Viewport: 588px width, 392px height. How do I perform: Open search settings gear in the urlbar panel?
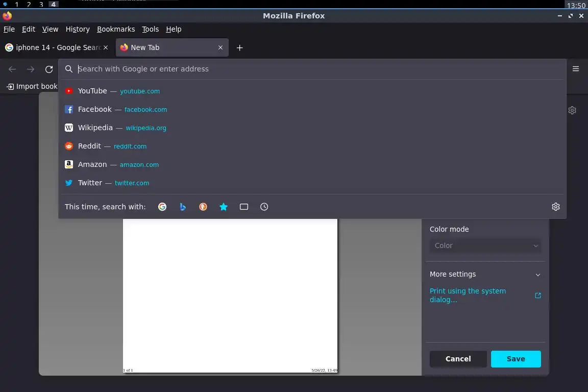556,207
